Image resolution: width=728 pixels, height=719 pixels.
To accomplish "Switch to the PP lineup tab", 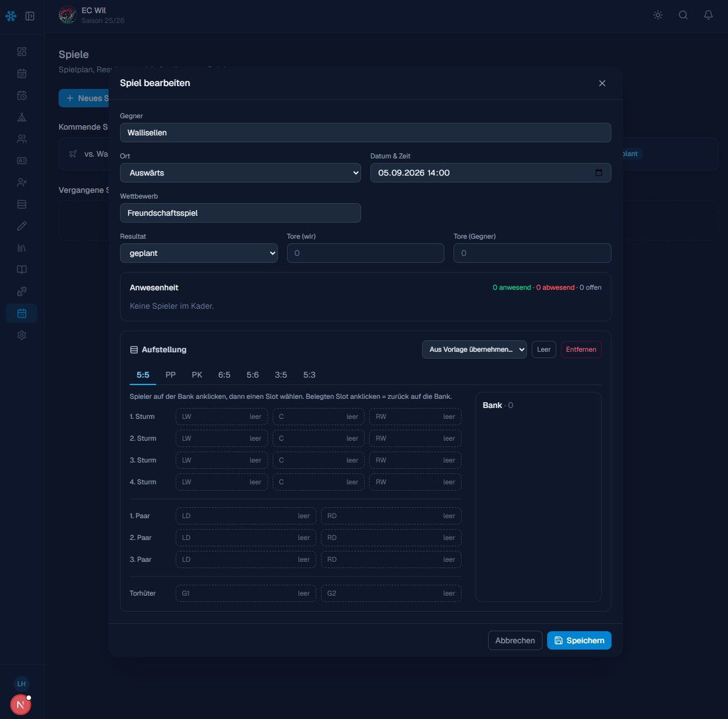I will coord(171,375).
